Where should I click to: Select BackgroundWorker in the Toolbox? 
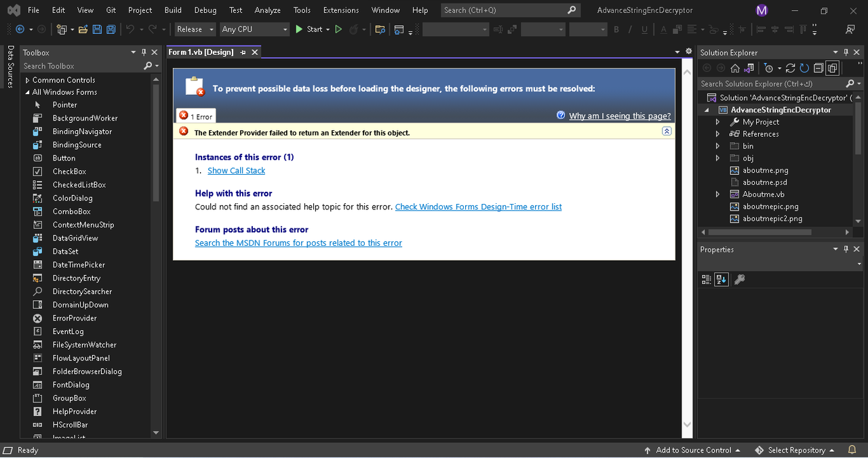point(85,118)
